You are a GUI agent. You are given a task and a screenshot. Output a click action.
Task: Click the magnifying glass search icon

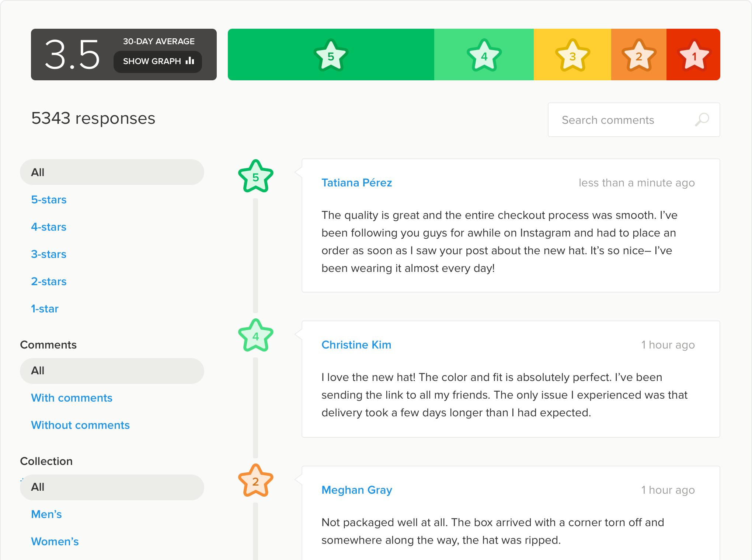[x=702, y=120]
